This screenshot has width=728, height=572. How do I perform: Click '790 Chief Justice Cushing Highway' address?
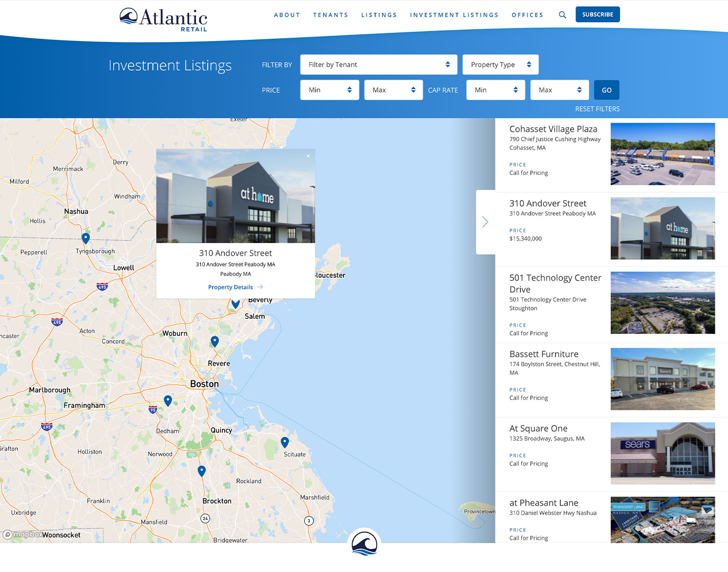pyautogui.click(x=555, y=139)
